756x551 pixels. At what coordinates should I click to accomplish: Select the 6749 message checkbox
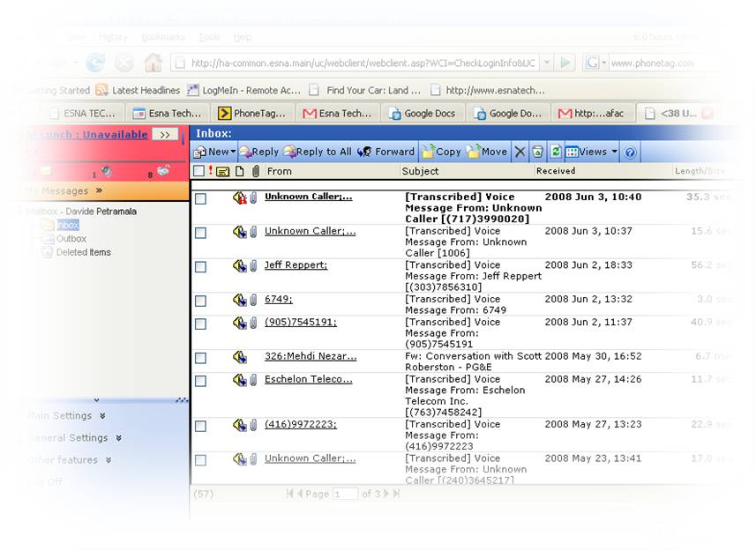coord(200,301)
